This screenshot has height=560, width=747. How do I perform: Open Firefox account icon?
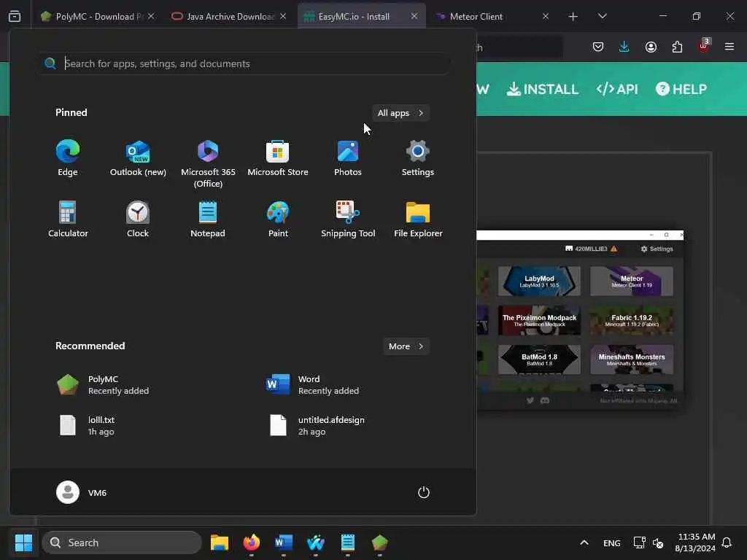tap(651, 47)
